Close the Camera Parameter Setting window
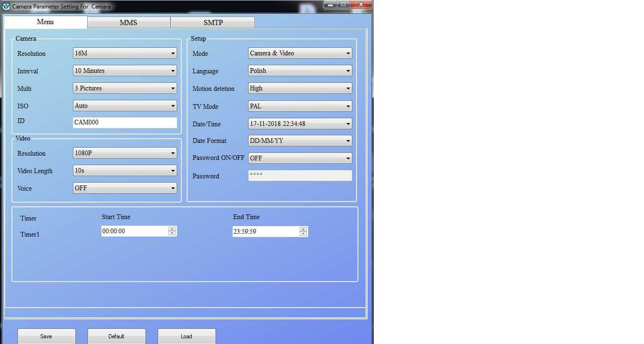The width and height of the screenshot is (644, 344). tap(361, 4)
